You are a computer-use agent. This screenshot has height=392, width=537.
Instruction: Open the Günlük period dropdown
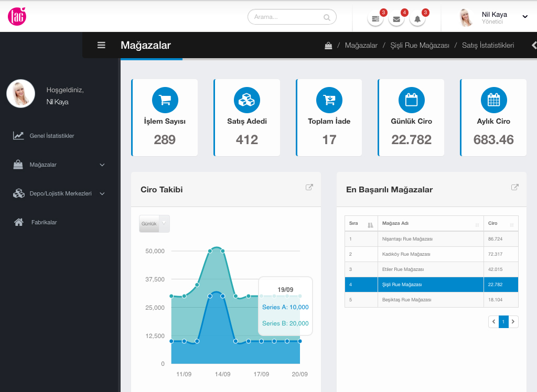tap(154, 224)
